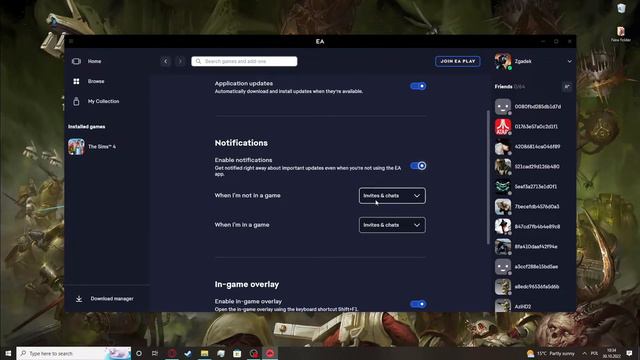Click the friends list scrollbar
The height and width of the screenshot is (360, 640).
pyautogui.click(x=488, y=178)
